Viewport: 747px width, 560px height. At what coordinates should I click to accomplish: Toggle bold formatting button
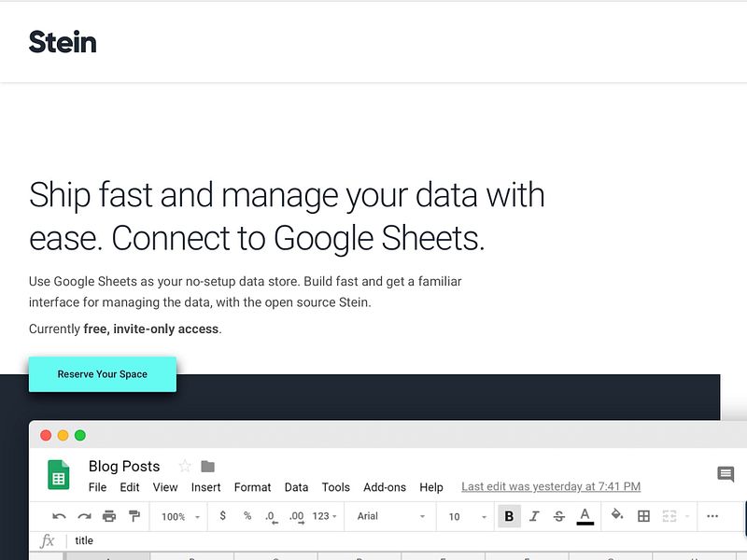click(509, 516)
